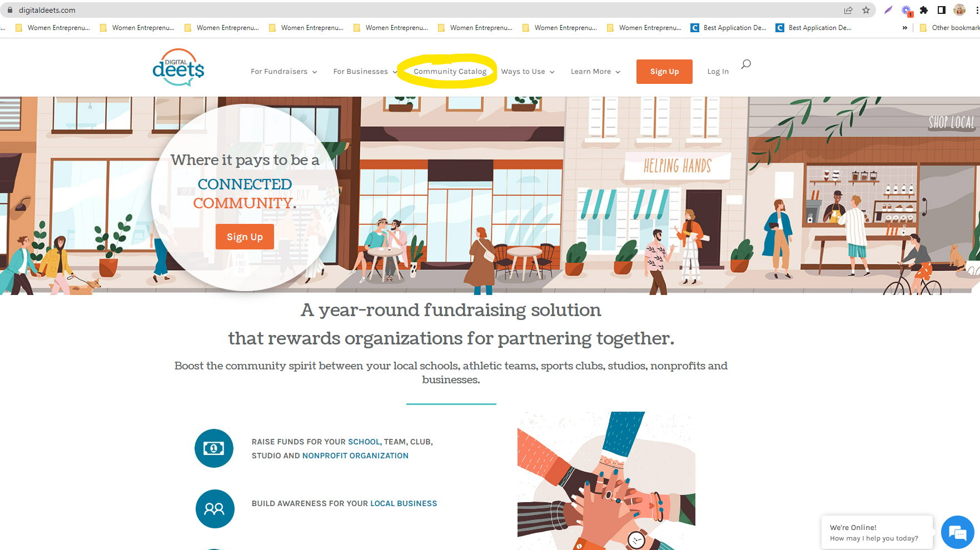Open the browser side panel icon

point(942,10)
